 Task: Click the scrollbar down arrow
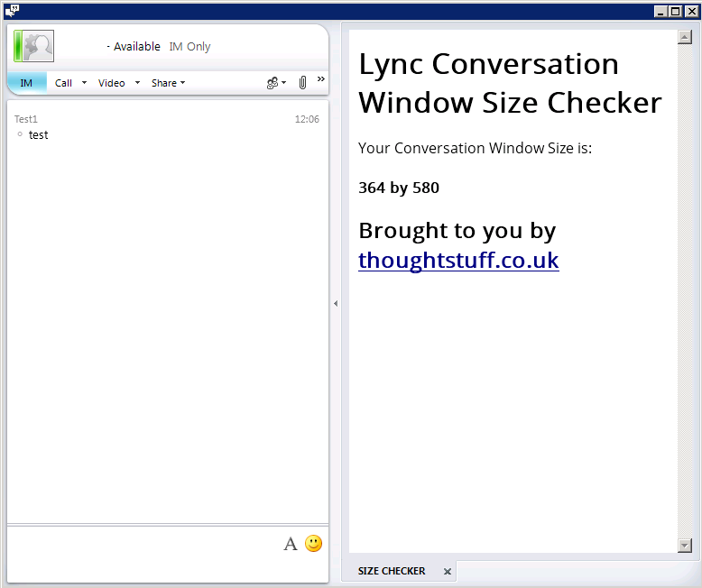[685, 546]
